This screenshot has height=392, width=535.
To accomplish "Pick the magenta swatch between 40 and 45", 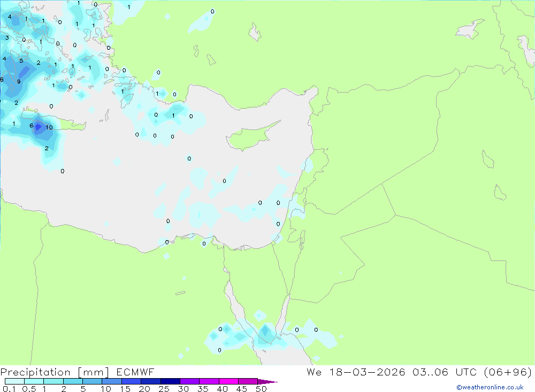I will 228,381.
